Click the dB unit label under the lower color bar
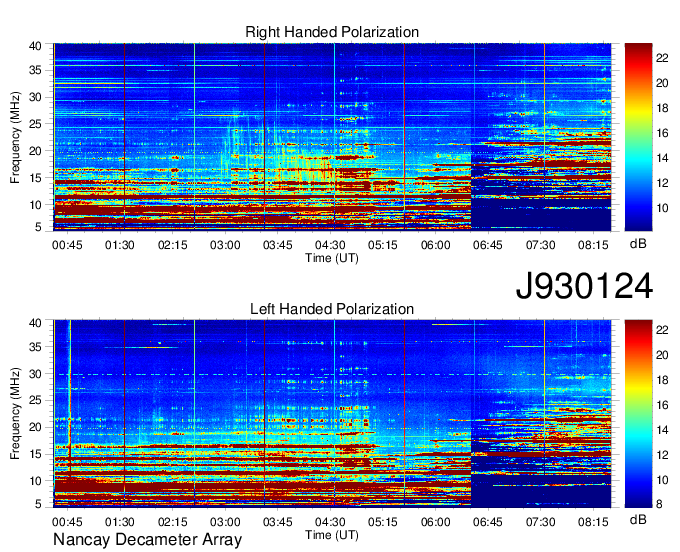The width and height of the screenshot is (680, 552). click(x=638, y=519)
